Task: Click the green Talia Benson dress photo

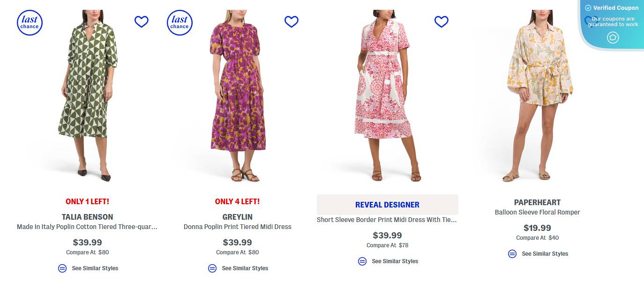Action: (88, 96)
